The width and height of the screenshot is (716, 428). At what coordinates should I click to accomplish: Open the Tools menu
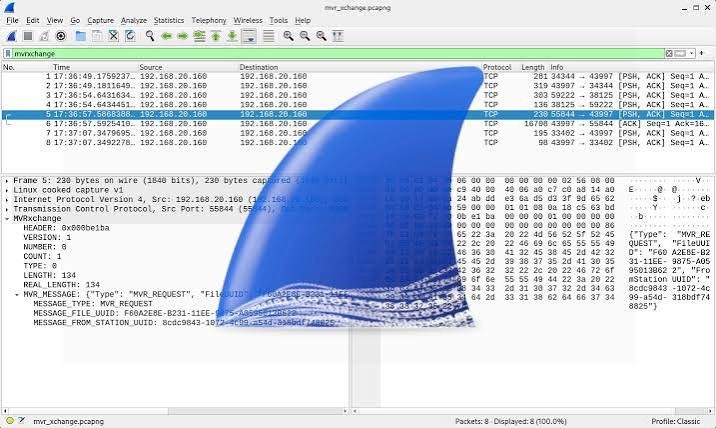(x=278, y=20)
